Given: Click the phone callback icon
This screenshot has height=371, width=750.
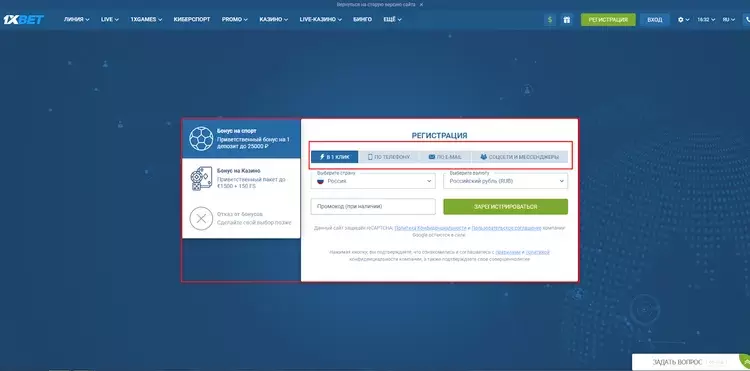Looking at the screenshot, I should click(x=747, y=20).
